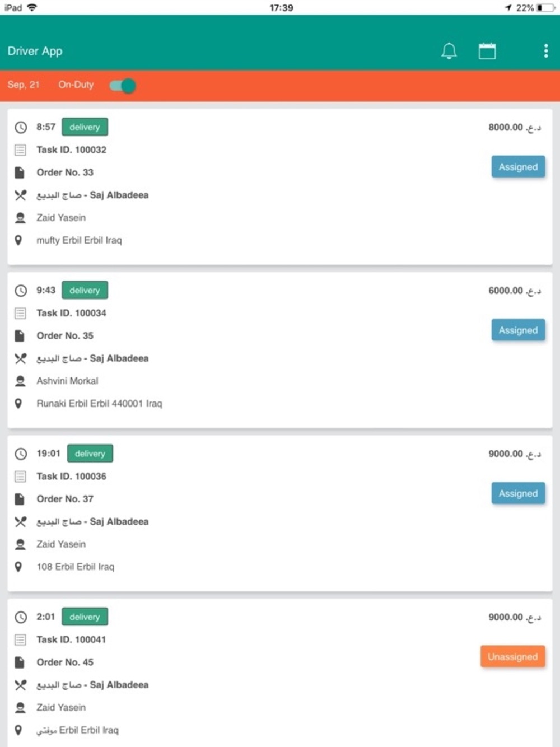Select the delivery tag on 19:01 task
560x747 pixels.
pos(90,454)
